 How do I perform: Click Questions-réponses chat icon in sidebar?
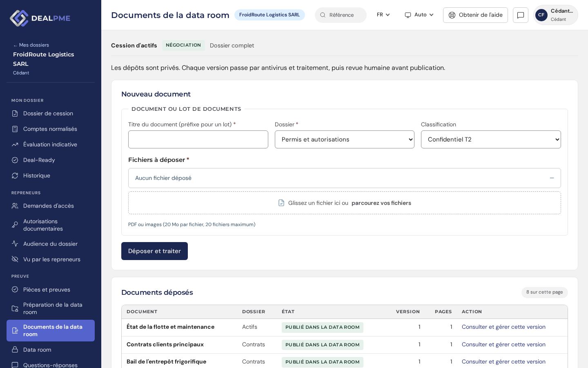pos(15,365)
